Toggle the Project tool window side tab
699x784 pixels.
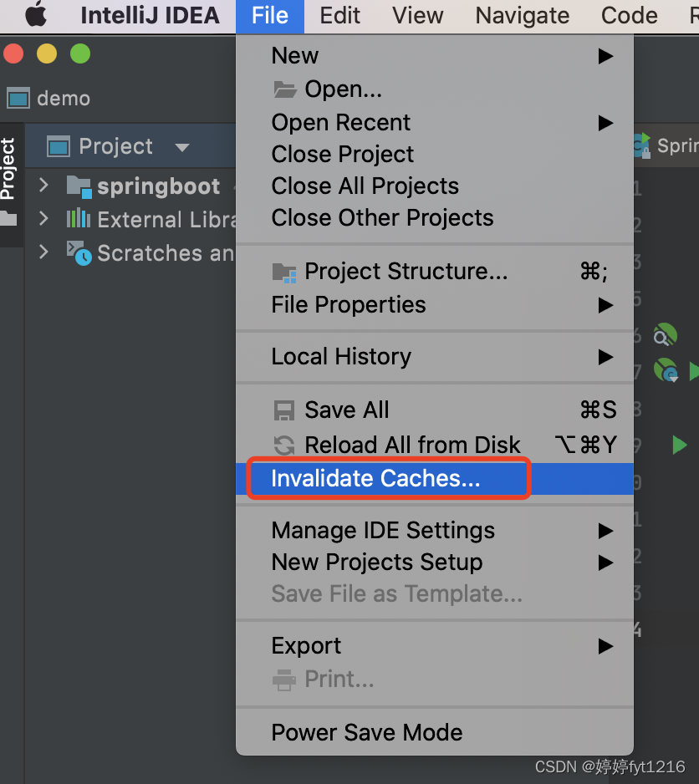coord(8,169)
